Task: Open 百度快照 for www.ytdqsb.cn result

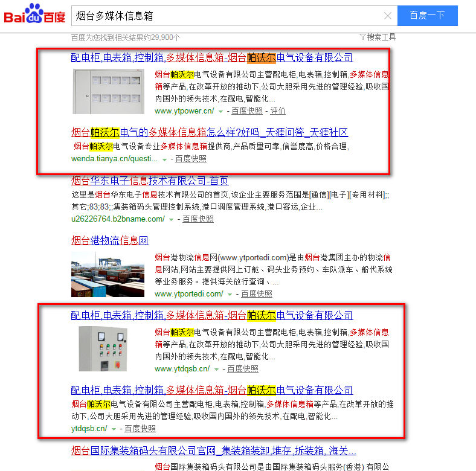Action: click(x=242, y=368)
